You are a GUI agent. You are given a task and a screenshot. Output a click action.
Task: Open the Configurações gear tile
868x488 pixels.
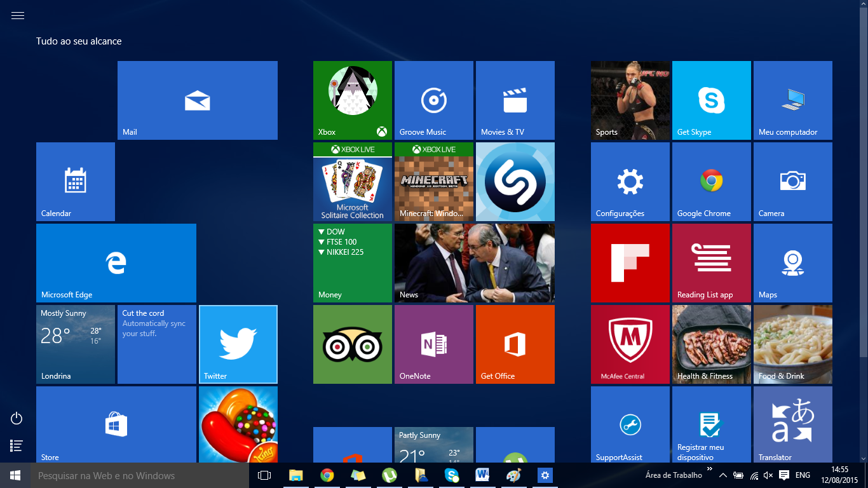[x=630, y=182]
